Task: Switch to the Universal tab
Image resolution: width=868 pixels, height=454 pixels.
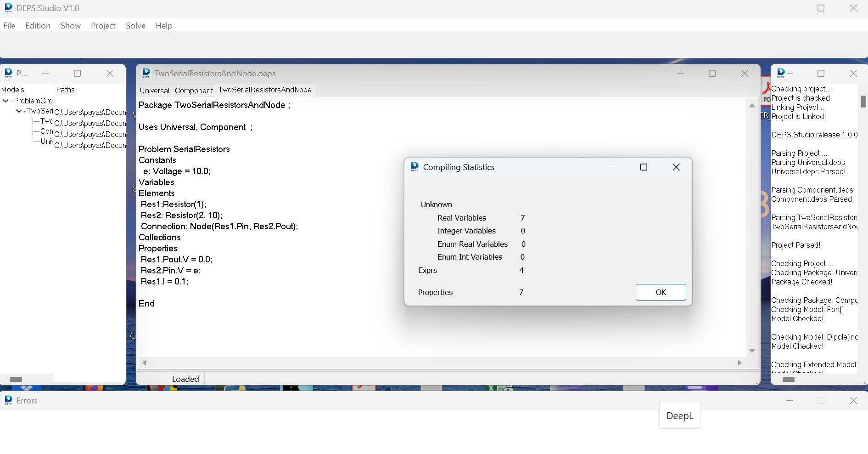Action: [155, 91]
